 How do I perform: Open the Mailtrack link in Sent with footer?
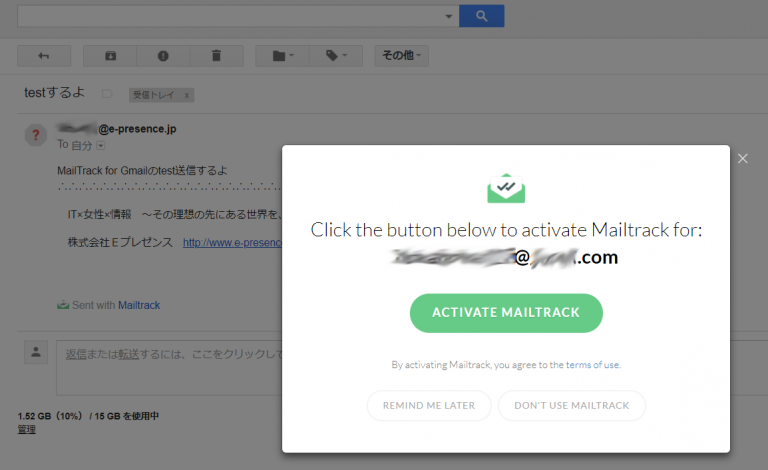[139, 305]
